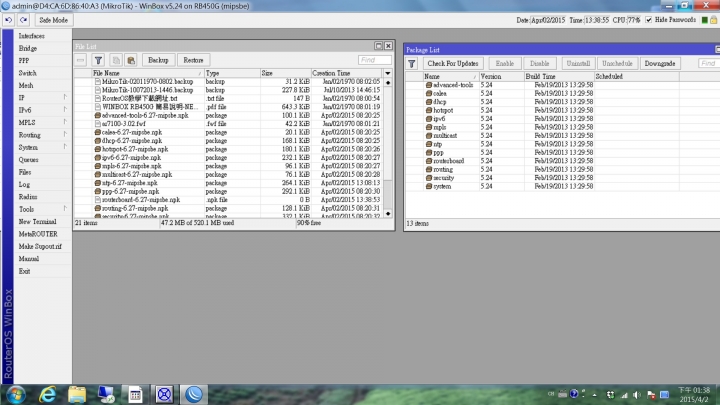The height and width of the screenshot is (405, 720).
Task: Select the hotspot package row
Action: point(562,110)
